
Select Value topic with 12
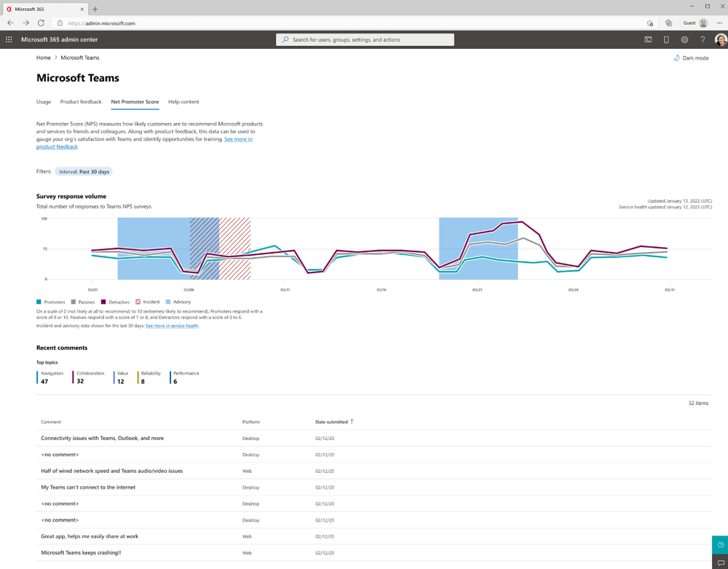click(x=121, y=377)
